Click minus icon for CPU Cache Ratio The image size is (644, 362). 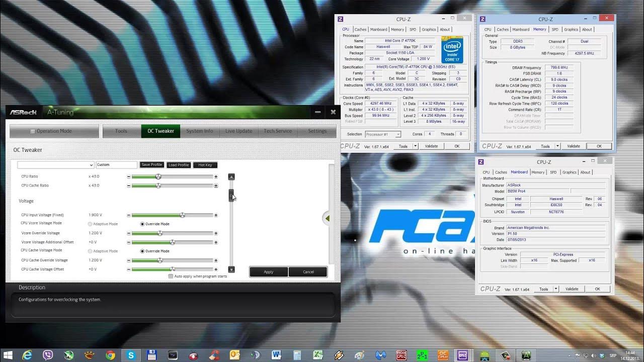click(129, 186)
